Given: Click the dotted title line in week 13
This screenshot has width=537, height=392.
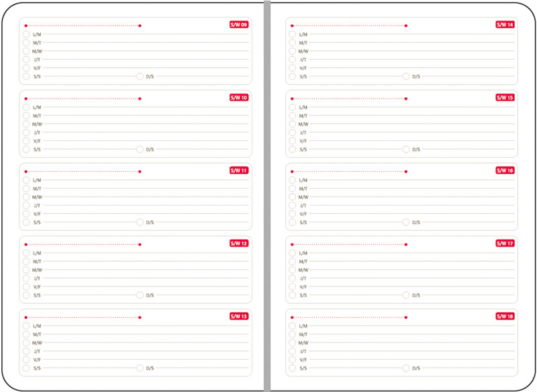Looking at the screenshot, I should click(x=82, y=317).
